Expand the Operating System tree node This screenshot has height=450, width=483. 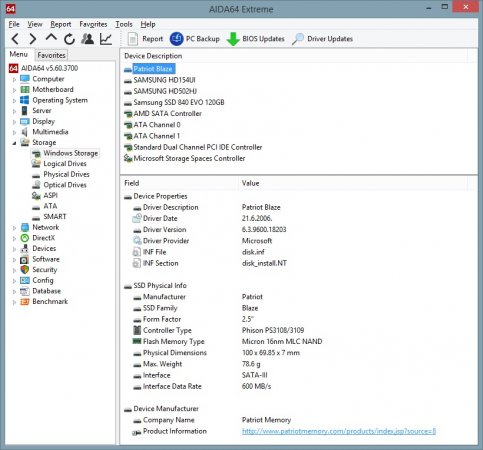(14, 101)
